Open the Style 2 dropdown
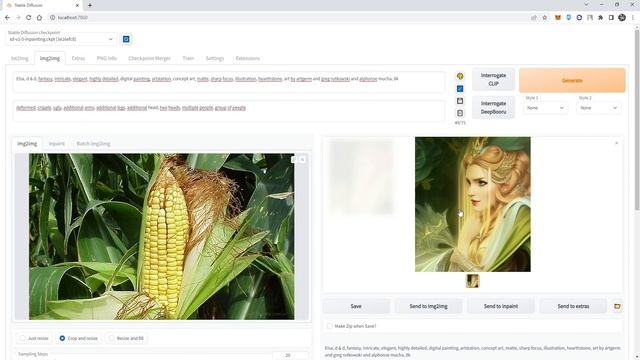The image size is (640, 360). click(598, 108)
